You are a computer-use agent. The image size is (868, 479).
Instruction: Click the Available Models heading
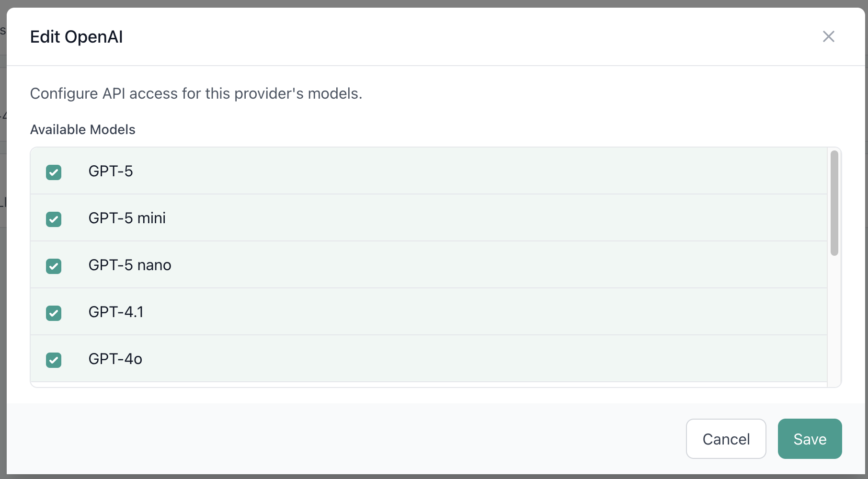pos(83,129)
